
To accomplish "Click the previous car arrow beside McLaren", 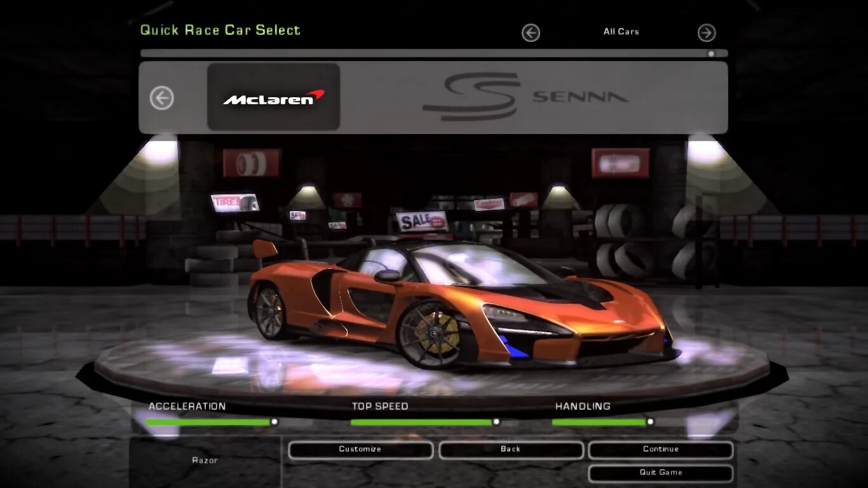I will pyautogui.click(x=161, y=98).
